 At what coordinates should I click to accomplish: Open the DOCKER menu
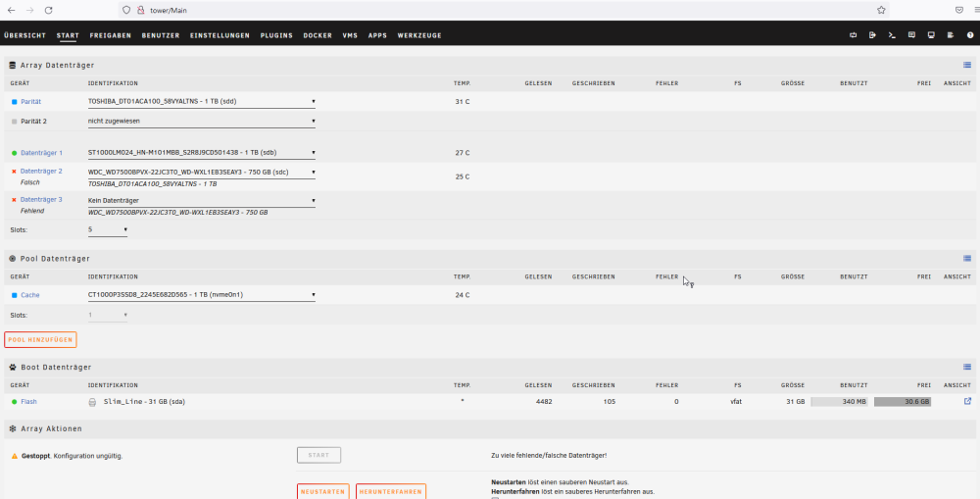coord(318,35)
